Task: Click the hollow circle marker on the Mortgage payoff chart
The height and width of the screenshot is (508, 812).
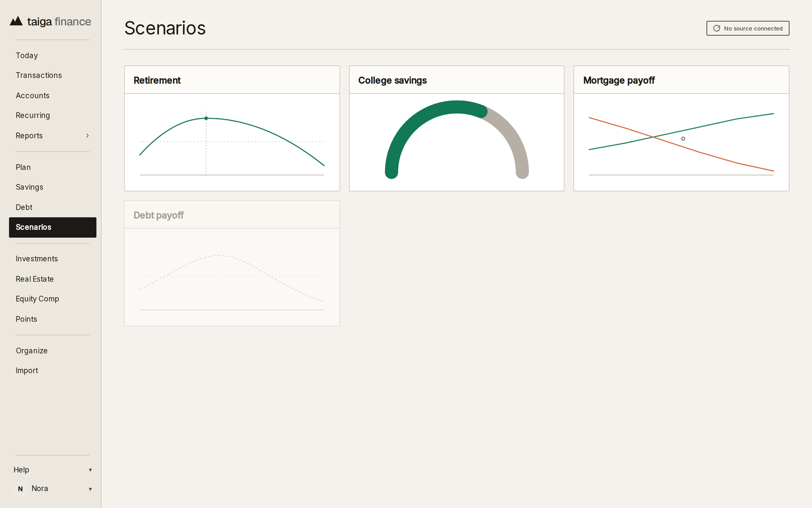Action: point(683,139)
